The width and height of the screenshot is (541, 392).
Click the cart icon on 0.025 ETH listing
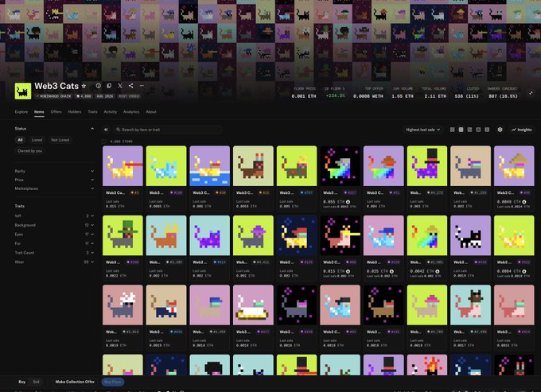391,271
